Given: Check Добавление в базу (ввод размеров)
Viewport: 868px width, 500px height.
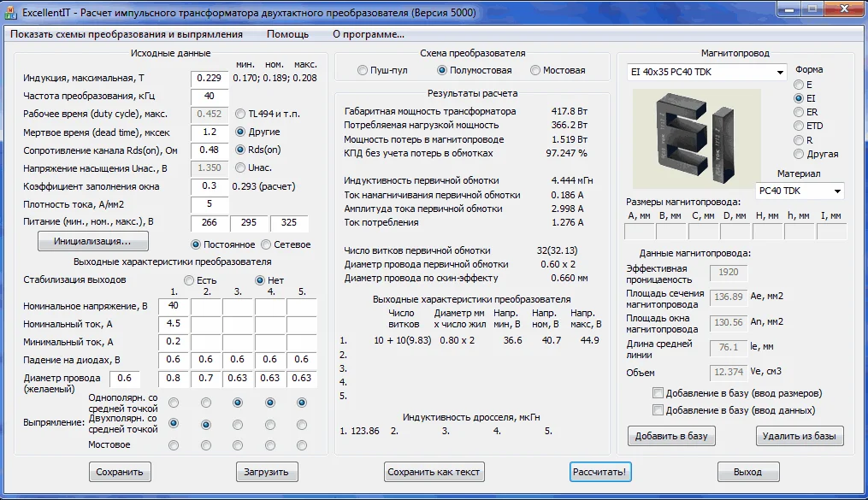Looking at the screenshot, I should (x=658, y=393).
